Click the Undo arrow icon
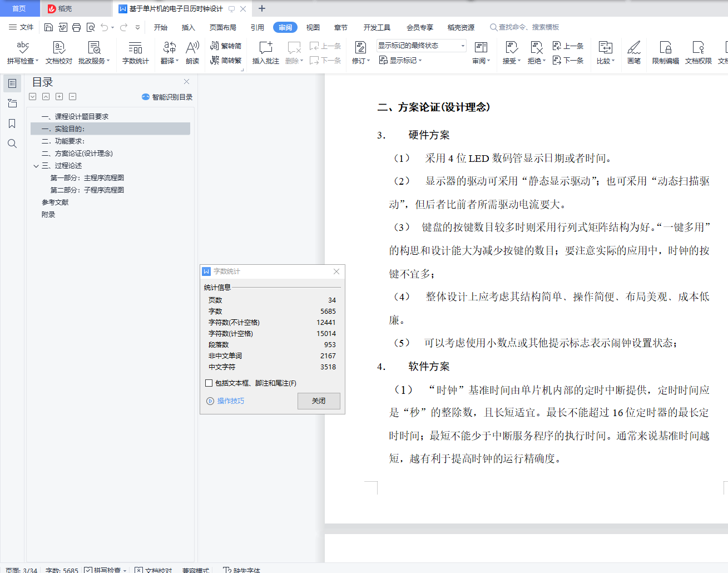This screenshot has width=728, height=573. [x=104, y=27]
